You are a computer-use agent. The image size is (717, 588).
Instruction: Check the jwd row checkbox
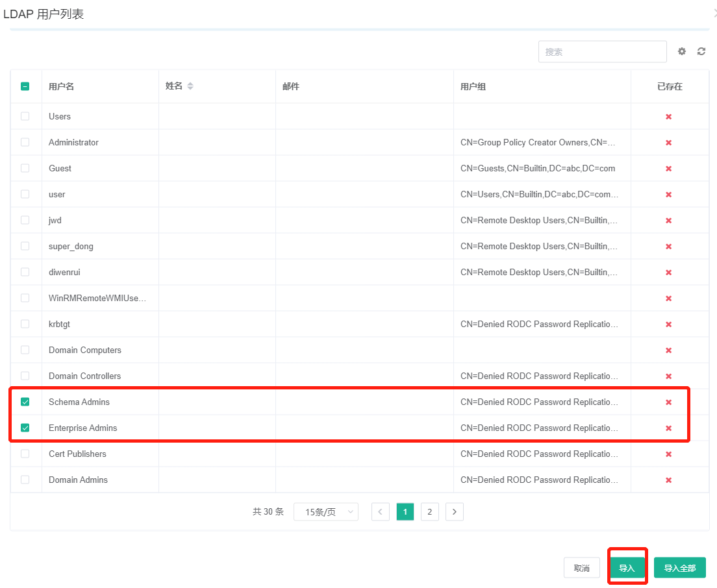click(25, 220)
